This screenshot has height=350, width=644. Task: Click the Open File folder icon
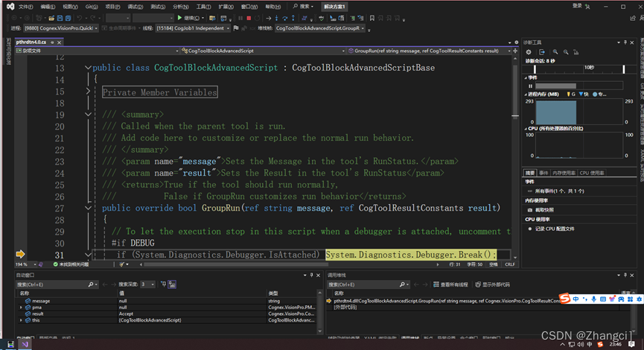pos(51,18)
